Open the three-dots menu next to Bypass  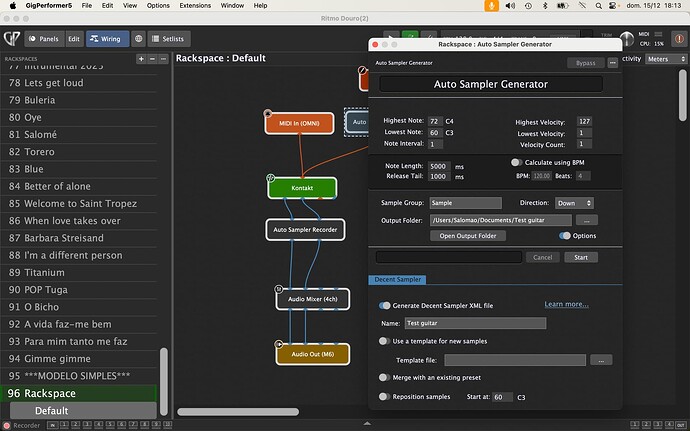click(x=613, y=63)
